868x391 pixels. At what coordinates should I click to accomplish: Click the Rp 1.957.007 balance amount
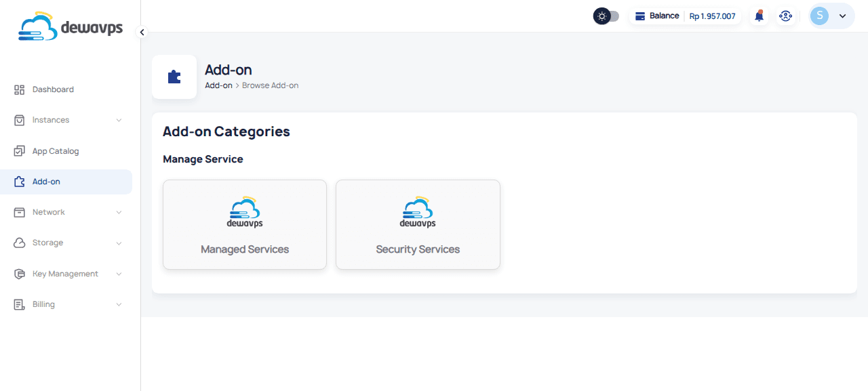pyautogui.click(x=712, y=16)
